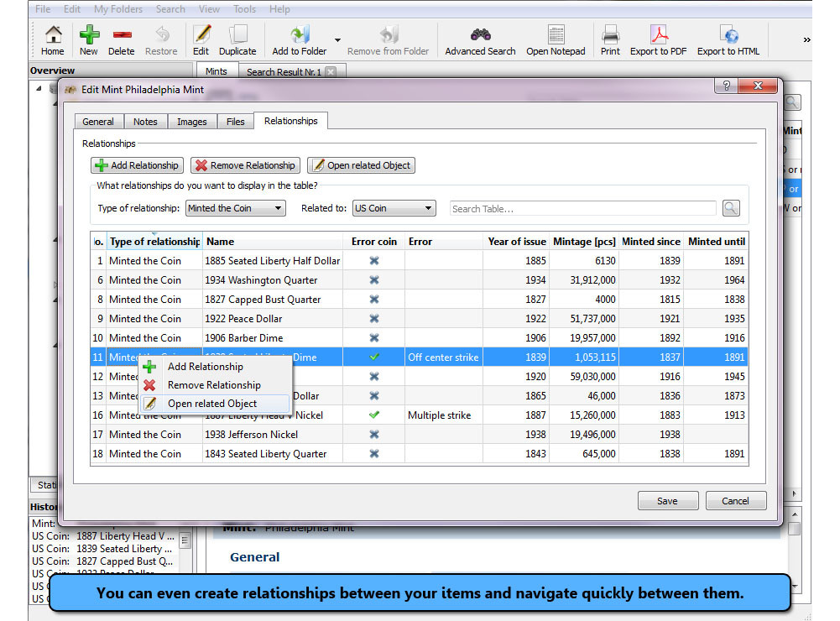Toggle error coin mark for 1827 Capped Bust Quarter

point(374,299)
